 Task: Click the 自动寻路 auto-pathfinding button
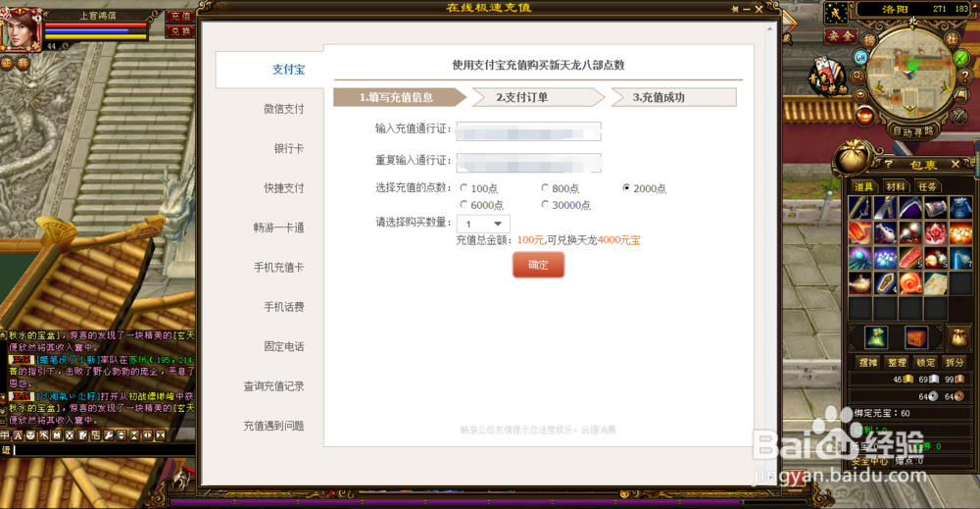(x=913, y=130)
